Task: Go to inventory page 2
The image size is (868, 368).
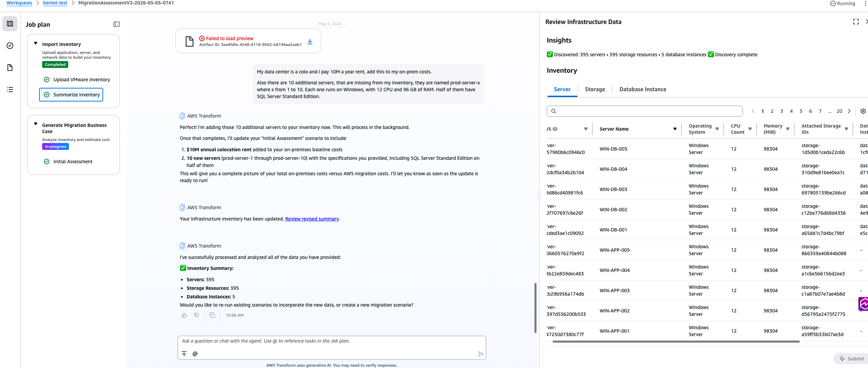Action: point(772,111)
